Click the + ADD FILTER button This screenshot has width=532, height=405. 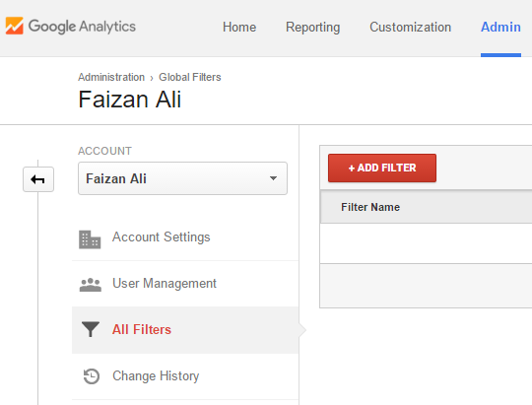coord(382,169)
